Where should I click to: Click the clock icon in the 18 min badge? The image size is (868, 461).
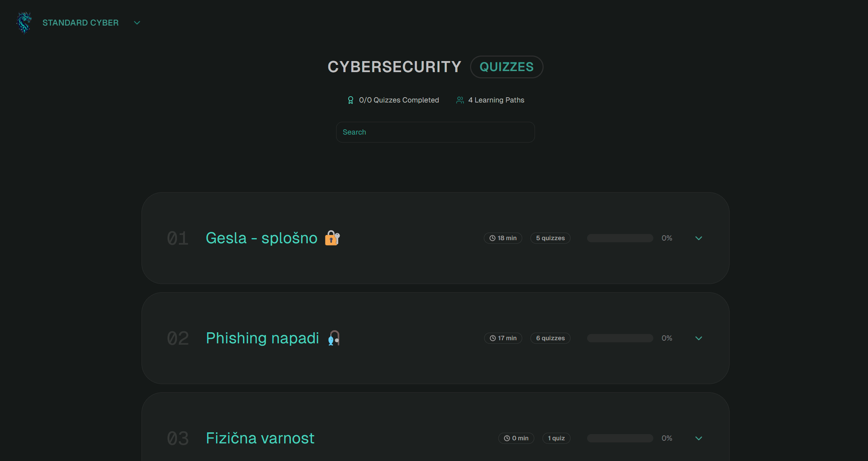(x=492, y=238)
